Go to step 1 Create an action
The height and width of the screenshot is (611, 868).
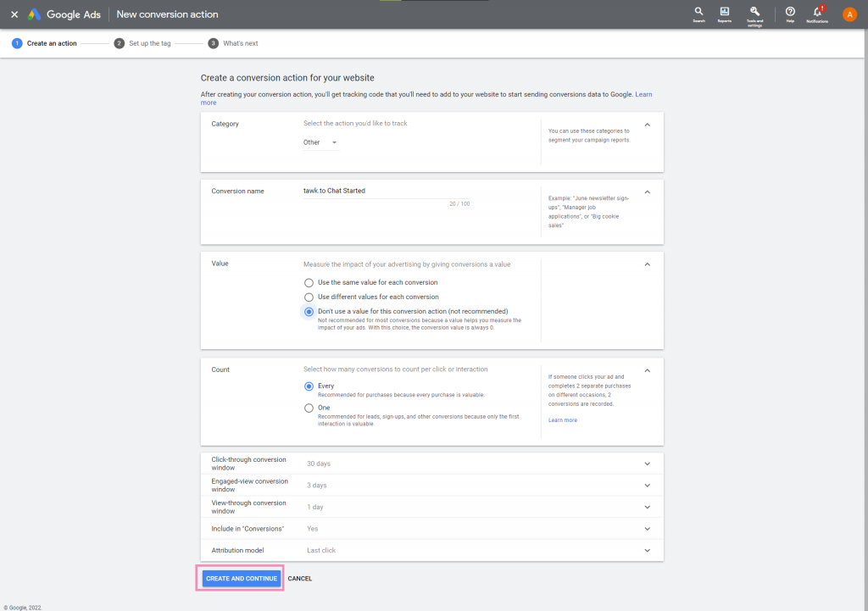[44, 43]
